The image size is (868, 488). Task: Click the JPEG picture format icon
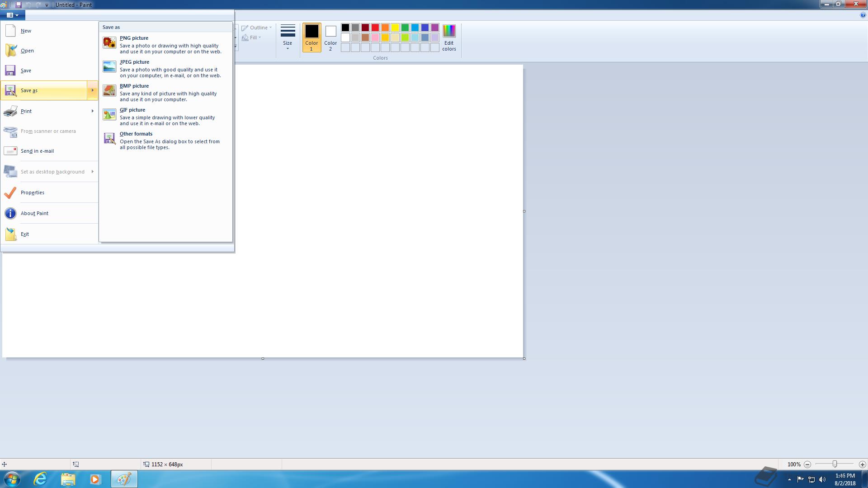tap(109, 66)
